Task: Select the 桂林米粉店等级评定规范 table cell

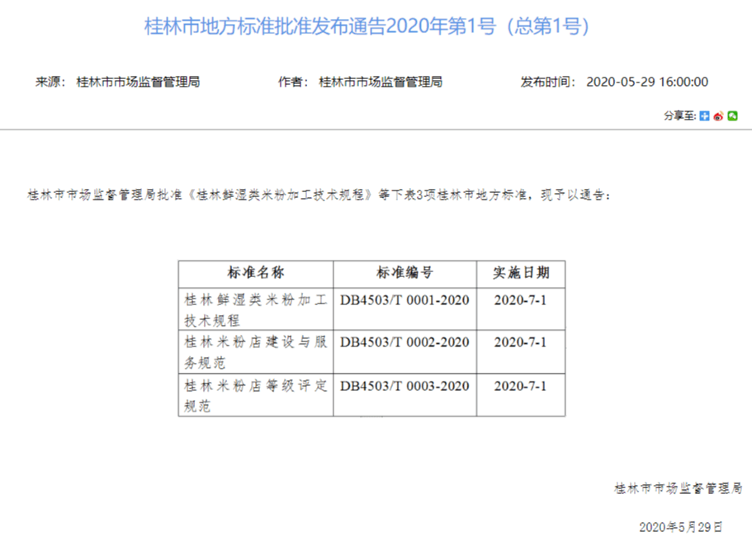Action: [x=256, y=395]
